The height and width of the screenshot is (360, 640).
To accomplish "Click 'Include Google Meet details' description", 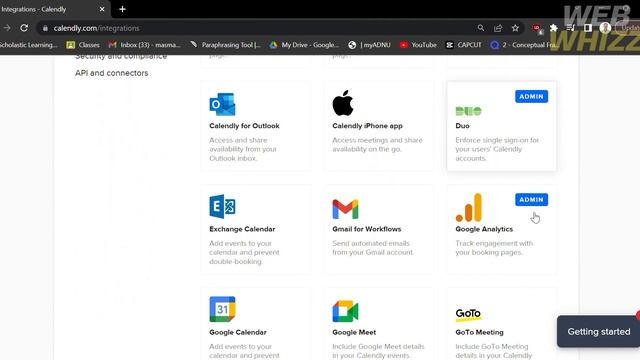I will pyautogui.click(x=378, y=351).
